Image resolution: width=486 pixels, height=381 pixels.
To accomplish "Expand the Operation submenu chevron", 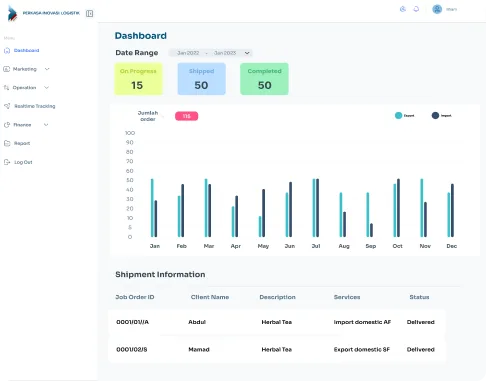I will point(47,88).
